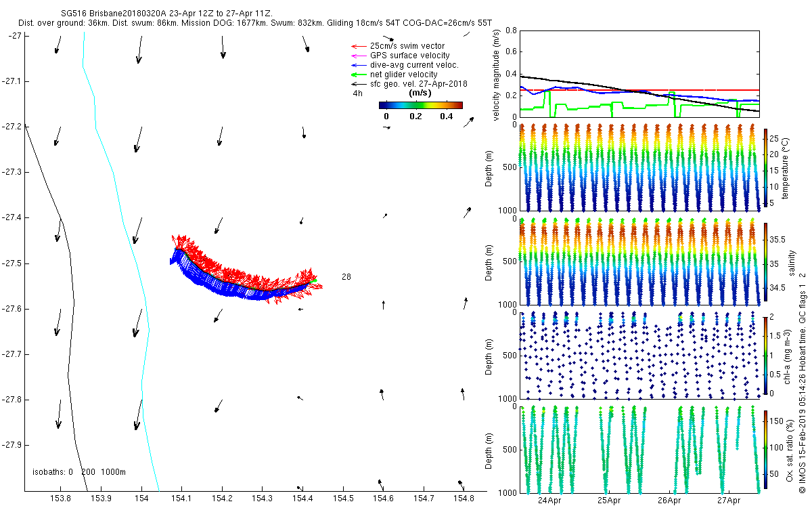
Task: Click the velocity magnitude (m/s) axis label
Action: click(x=497, y=75)
